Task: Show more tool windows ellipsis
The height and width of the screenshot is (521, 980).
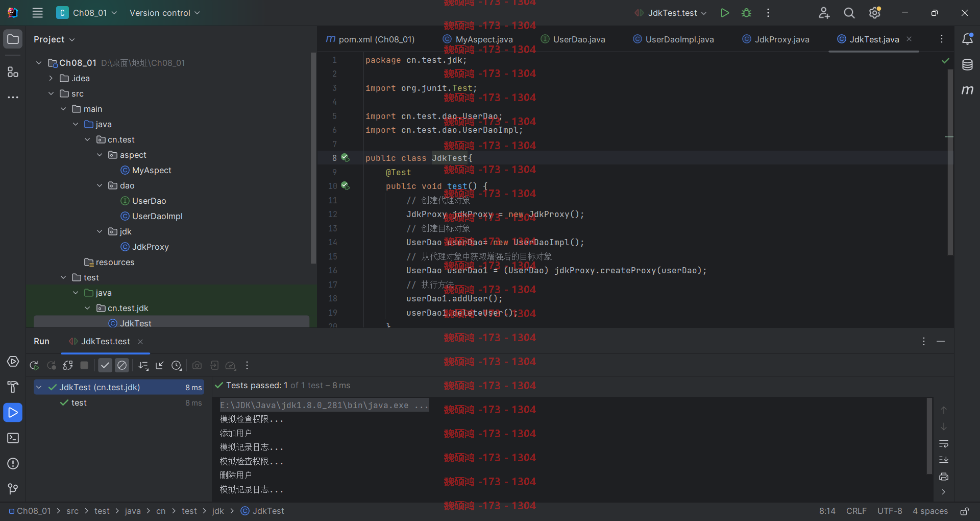Action: pyautogui.click(x=13, y=97)
